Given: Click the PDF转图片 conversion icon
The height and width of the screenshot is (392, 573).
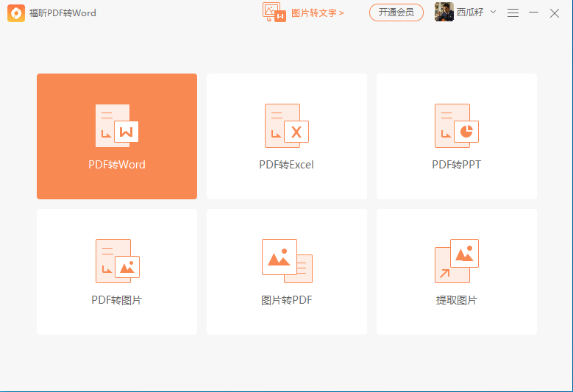Looking at the screenshot, I should click(117, 261).
